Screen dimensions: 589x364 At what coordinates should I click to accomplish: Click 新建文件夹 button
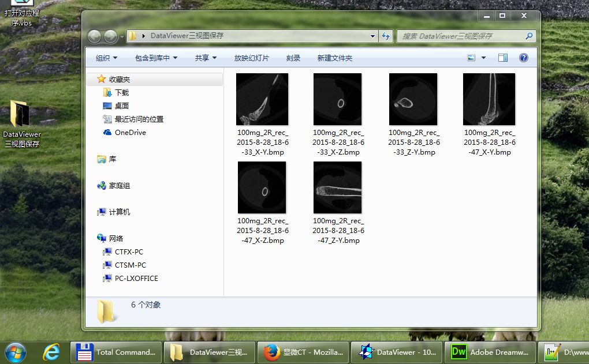click(335, 58)
